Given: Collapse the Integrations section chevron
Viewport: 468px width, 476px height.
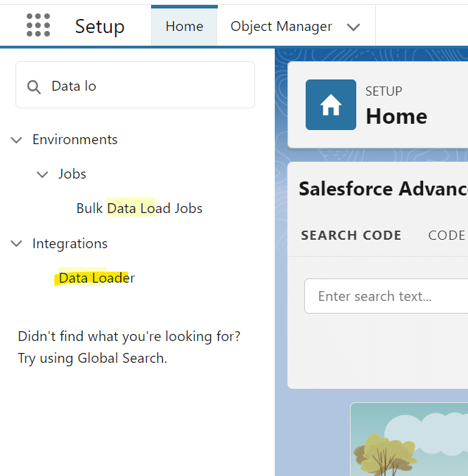Looking at the screenshot, I should pos(17,244).
